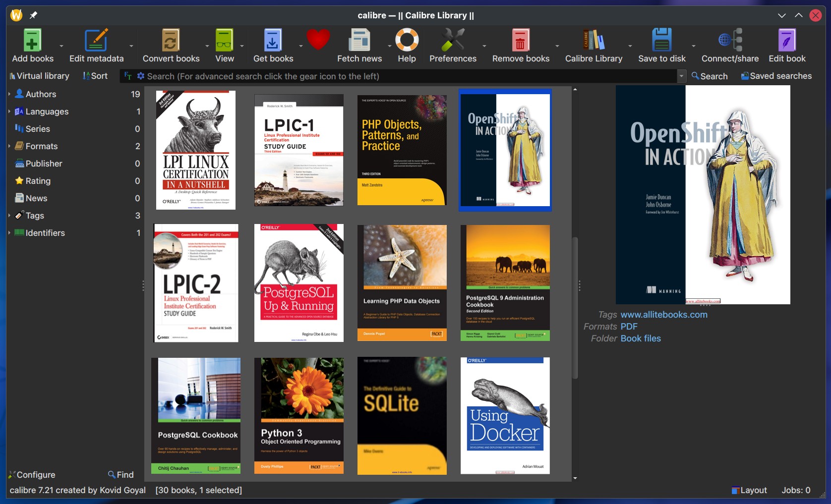831x504 pixels.
Task: Click the Fetch news icon
Action: coord(359,41)
